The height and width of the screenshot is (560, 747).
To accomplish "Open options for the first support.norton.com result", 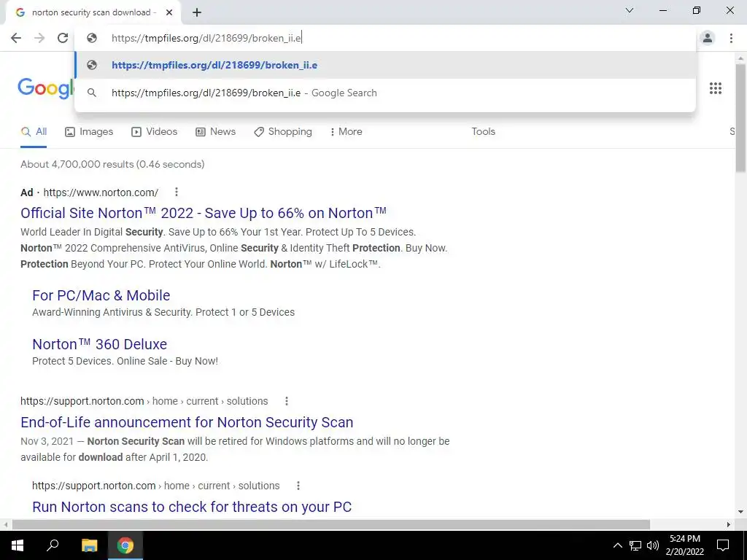I will (x=286, y=402).
